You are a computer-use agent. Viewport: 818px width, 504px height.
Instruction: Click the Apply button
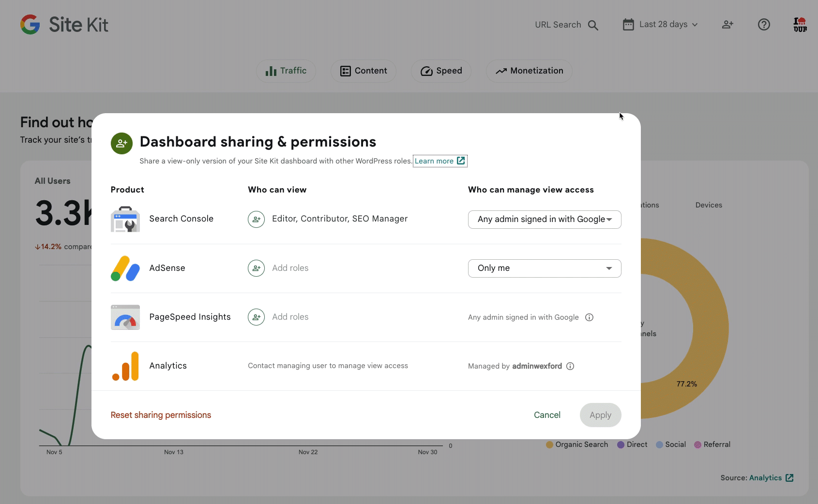(600, 415)
